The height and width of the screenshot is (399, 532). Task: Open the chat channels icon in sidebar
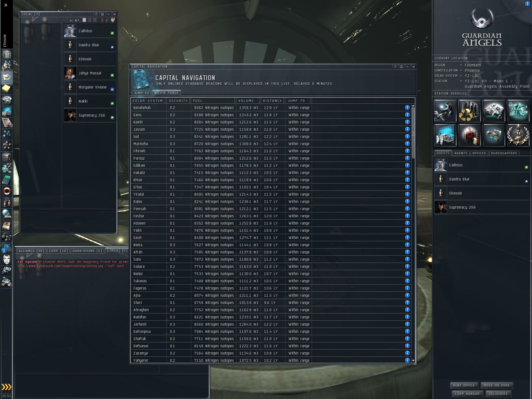click(x=7, y=203)
